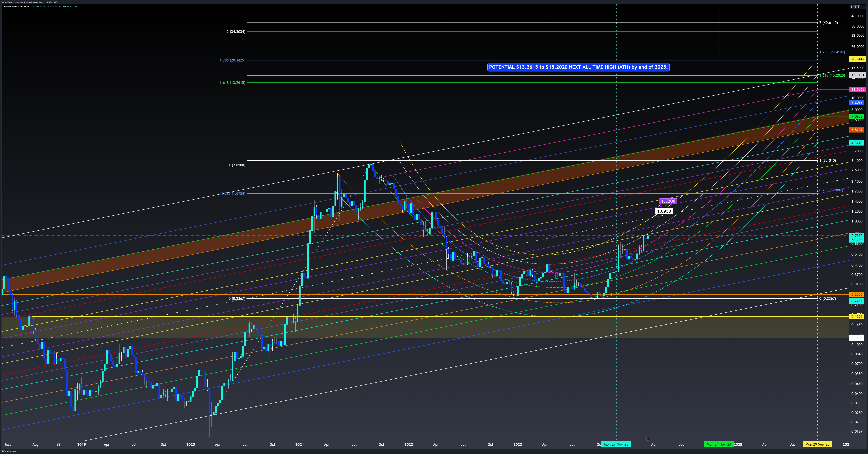Image resolution: width=868 pixels, height=454 pixels.
Task: Select the 1 (3.1010) Fibonacci label
Action: coord(828,160)
